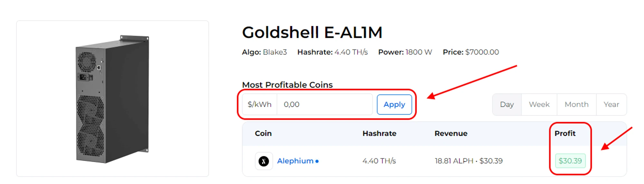The height and width of the screenshot is (184, 644).
Task: Click the Hashrate column header in table
Action: 379,134
